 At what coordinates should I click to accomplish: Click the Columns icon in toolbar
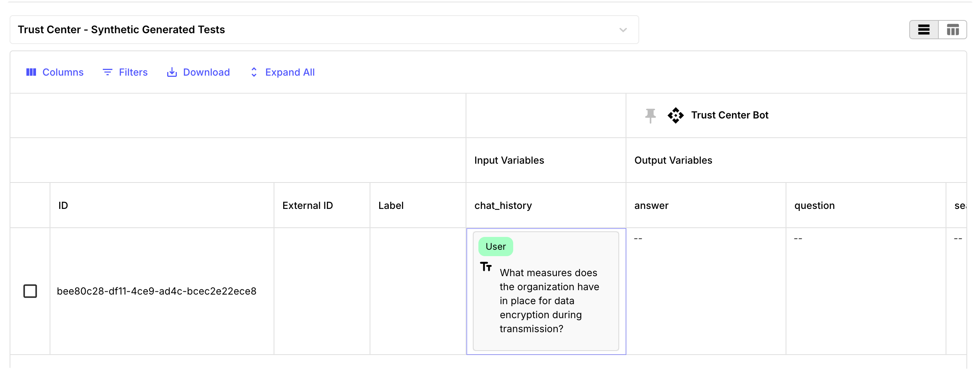tap(31, 72)
